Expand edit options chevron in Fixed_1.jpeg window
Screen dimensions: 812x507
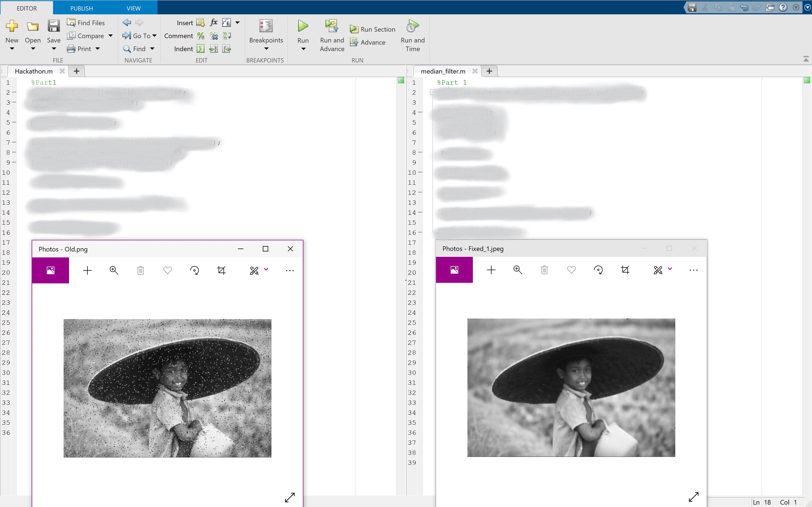670,269
